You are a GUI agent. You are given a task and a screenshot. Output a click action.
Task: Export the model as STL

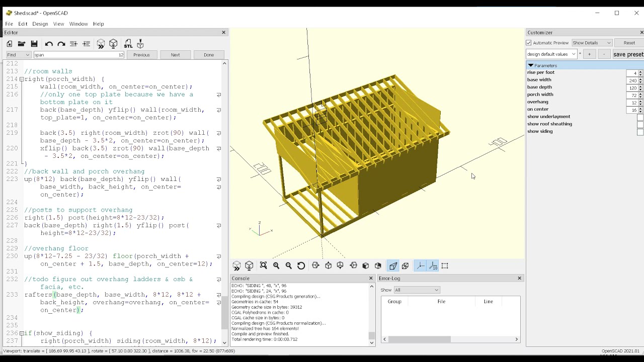(128, 44)
